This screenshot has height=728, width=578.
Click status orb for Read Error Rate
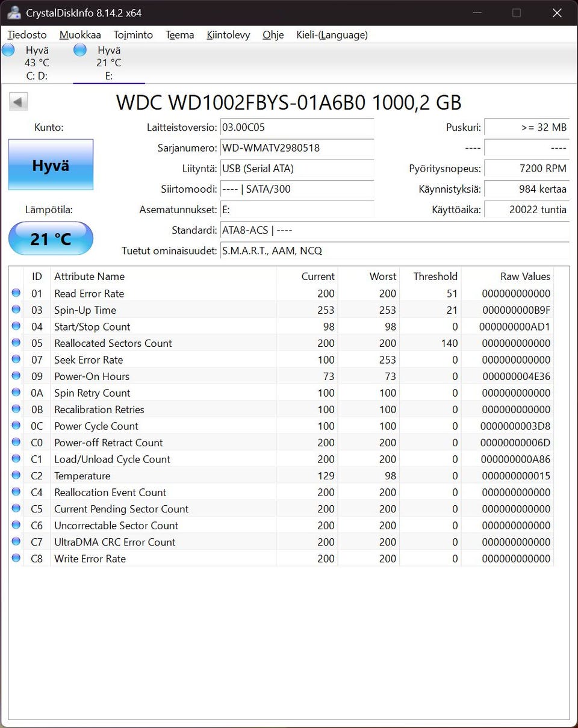(16, 293)
